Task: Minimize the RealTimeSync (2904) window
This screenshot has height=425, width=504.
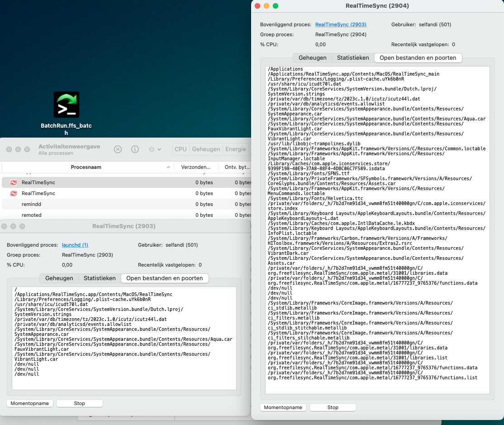Action: (x=266, y=6)
